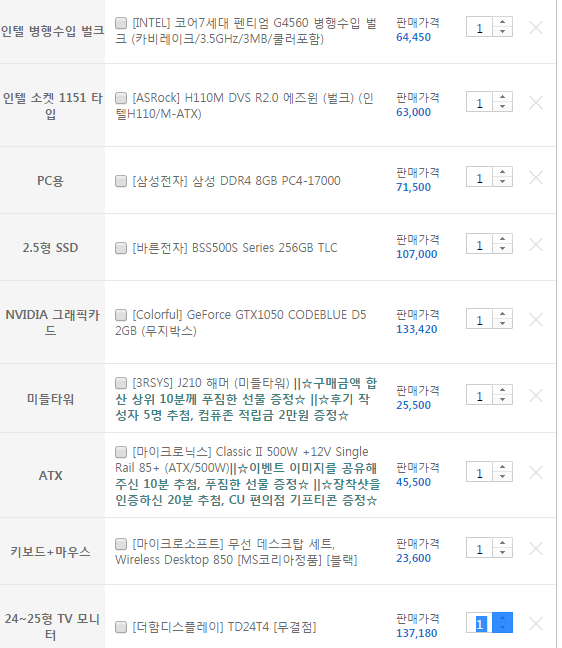Delete the TD24T4 monitor row
Screen dimensions: 562x648
pos(536,624)
